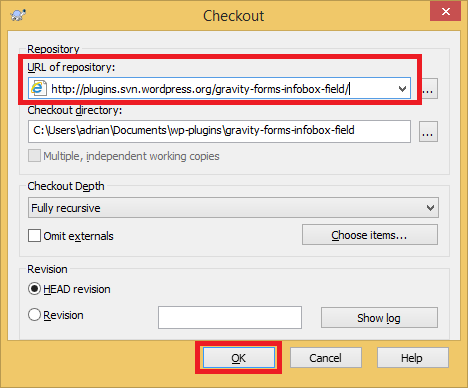Click the TortoiseSVN turtle icon in title bar
The image size is (468, 388).
[x=18, y=15]
